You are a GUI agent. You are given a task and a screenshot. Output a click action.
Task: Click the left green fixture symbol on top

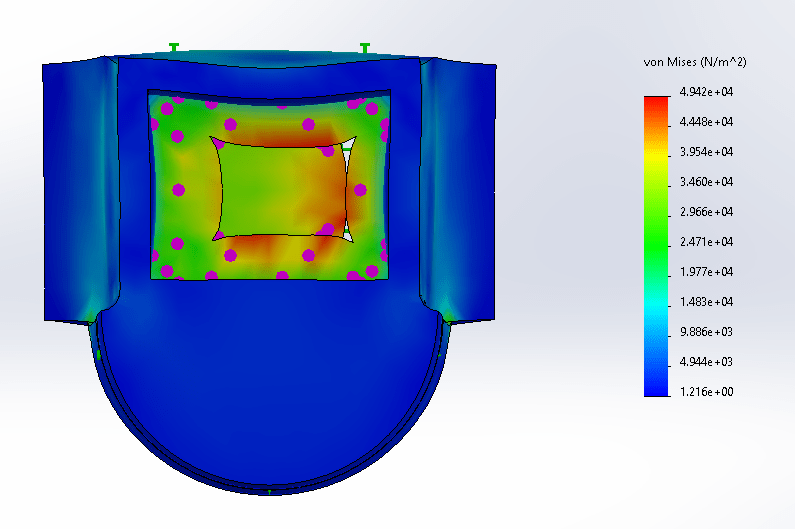(174, 47)
